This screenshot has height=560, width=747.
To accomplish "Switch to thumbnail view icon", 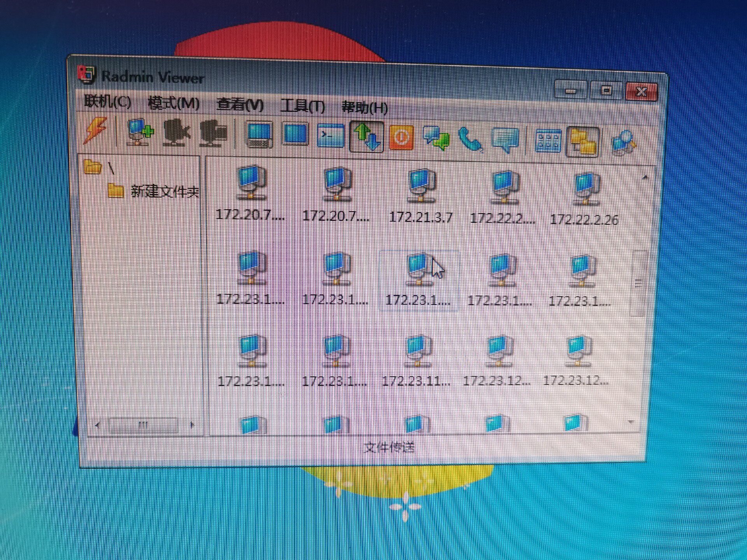I will (x=548, y=141).
